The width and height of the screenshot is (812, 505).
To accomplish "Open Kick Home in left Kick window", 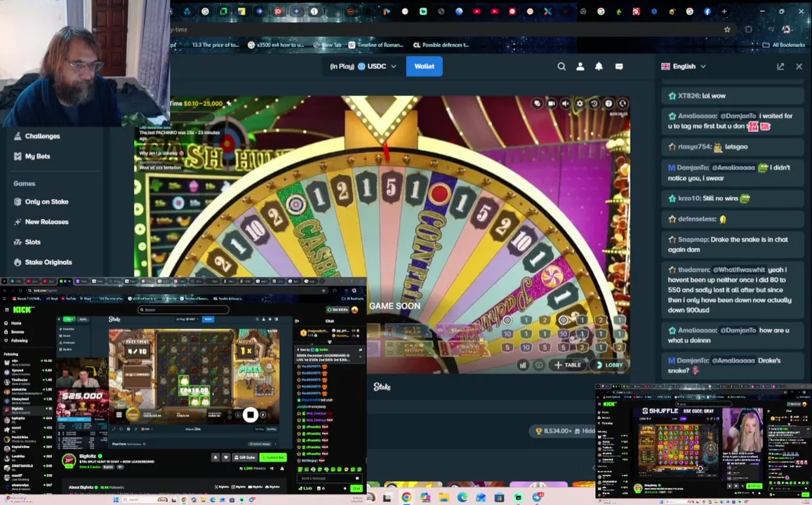I will (x=13, y=323).
